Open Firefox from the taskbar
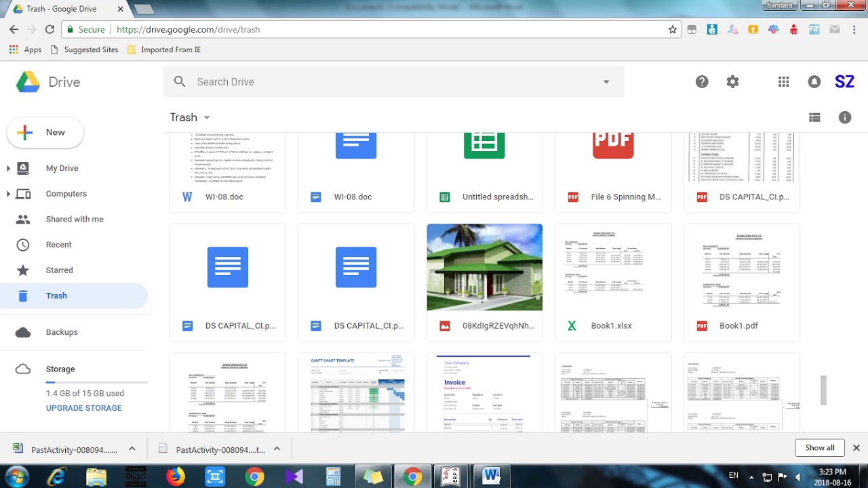 [x=175, y=476]
